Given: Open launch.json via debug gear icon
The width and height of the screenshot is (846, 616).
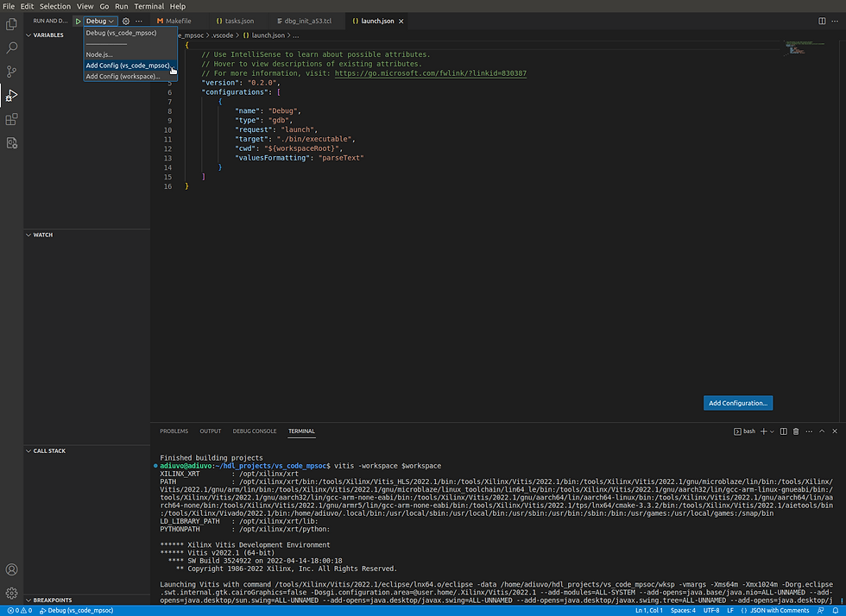Looking at the screenshot, I should click(126, 21).
